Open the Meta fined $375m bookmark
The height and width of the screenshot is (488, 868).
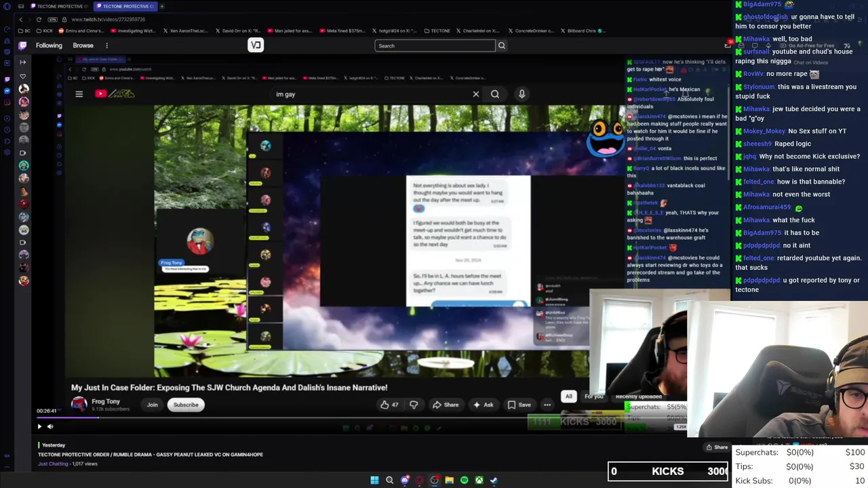pos(342,30)
